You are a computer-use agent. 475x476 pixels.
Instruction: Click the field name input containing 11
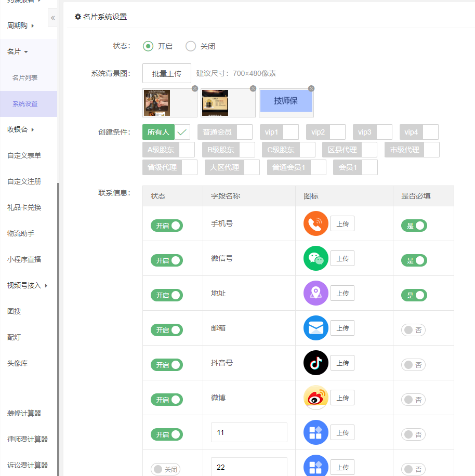249,432
